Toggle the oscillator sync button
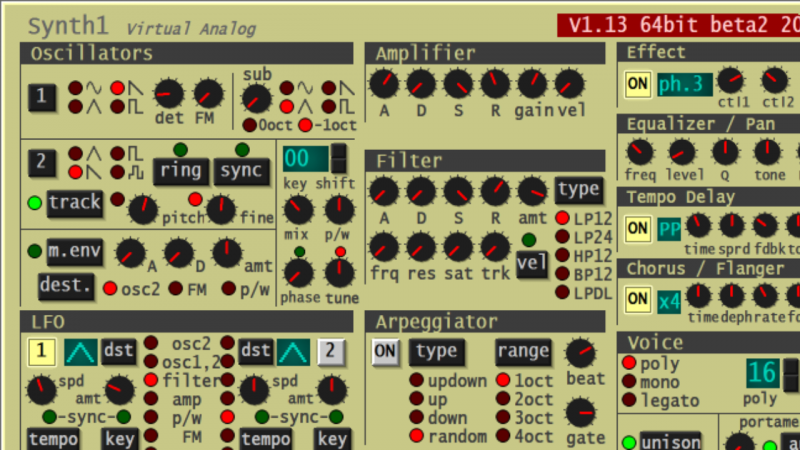Image resolution: width=800 pixels, height=450 pixels. [241, 171]
